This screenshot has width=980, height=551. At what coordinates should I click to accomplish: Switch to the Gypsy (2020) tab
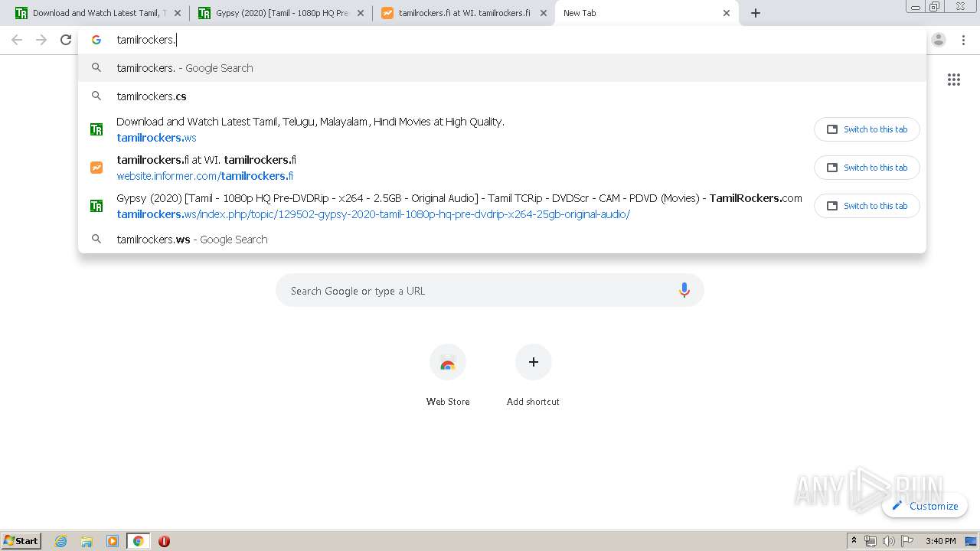280,13
